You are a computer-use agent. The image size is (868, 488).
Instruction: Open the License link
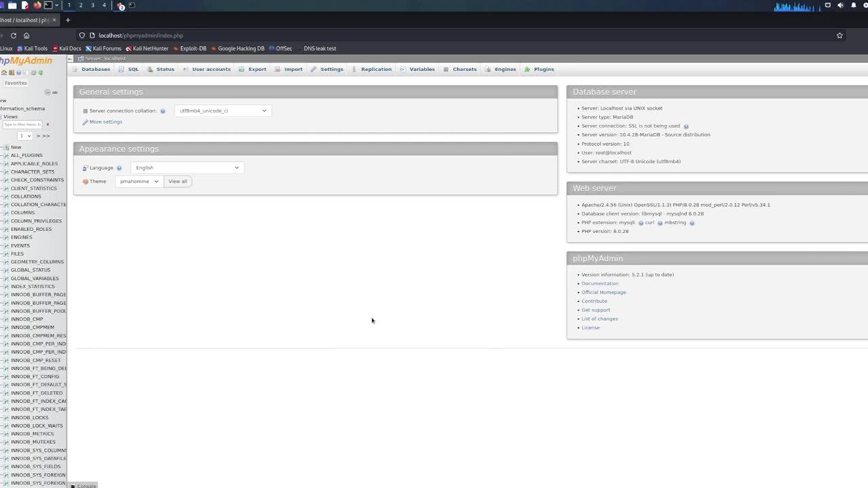(591, 327)
